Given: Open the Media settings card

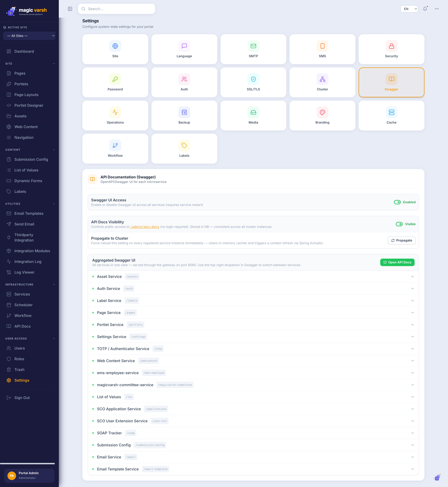Looking at the screenshot, I should pyautogui.click(x=253, y=116).
